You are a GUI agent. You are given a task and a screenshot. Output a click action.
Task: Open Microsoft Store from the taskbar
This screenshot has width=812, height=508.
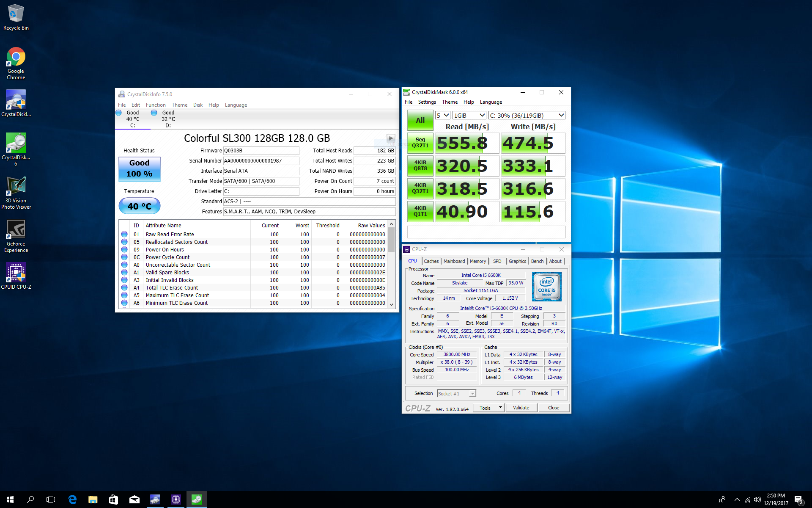[113, 500]
